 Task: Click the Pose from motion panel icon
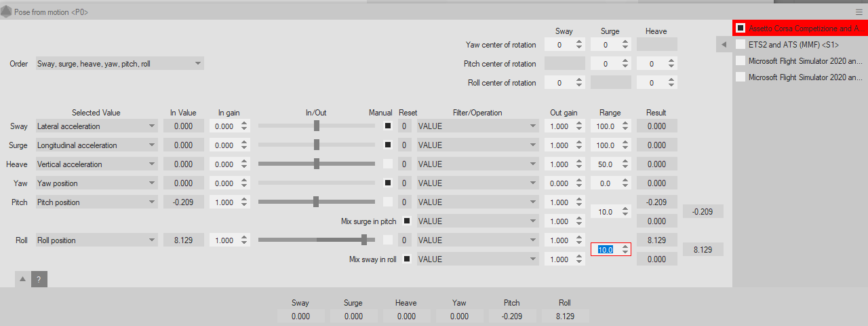pyautogui.click(x=6, y=12)
